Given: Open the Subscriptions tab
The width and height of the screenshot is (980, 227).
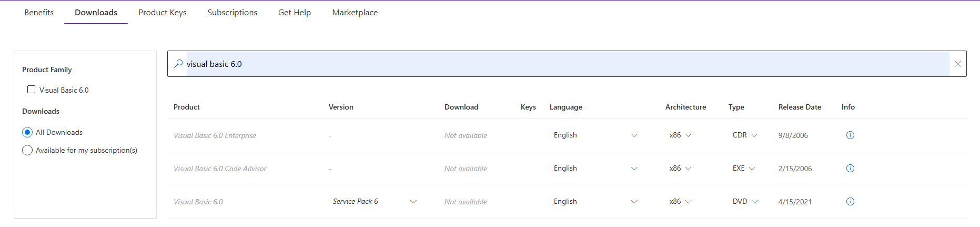Looking at the screenshot, I should [232, 13].
